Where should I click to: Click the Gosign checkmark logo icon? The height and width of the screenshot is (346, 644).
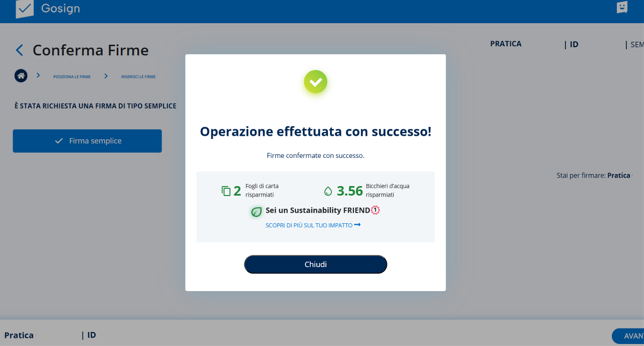[x=25, y=9]
